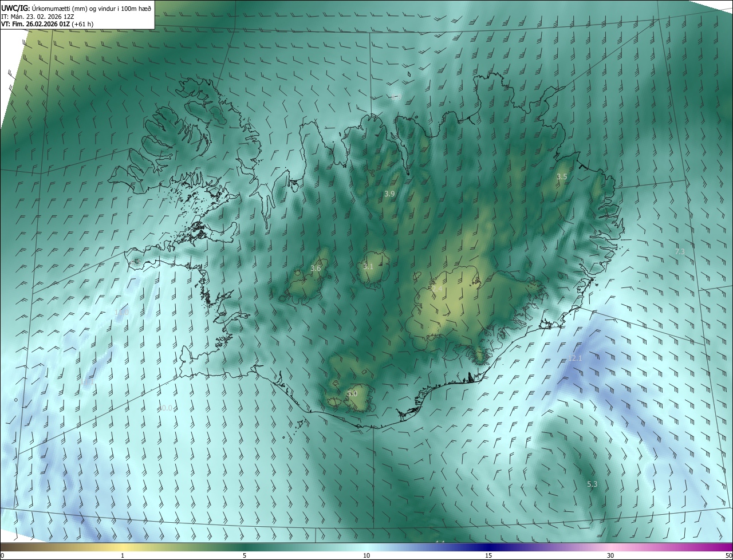Click the valid time "VT: Fim. 26.02.2026 01Z"
Screen dimensions: 733x560
tap(36, 24)
